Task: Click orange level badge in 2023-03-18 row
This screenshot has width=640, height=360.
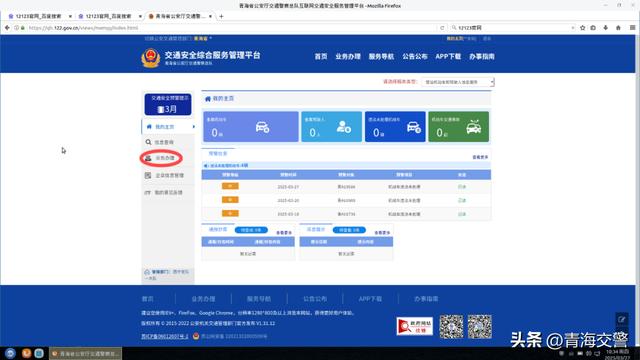Action: [x=230, y=213]
